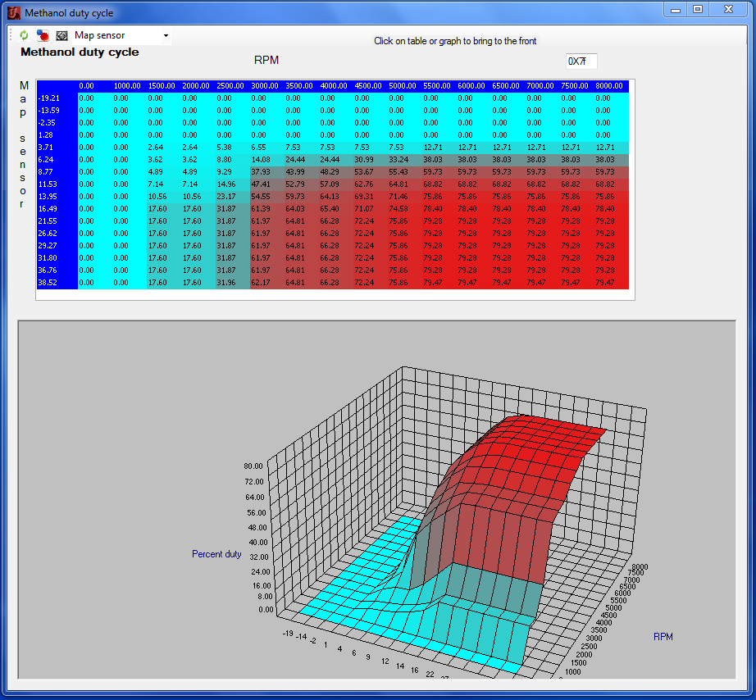The width and height of the screenshot is (756, 700).
Task: Click the app icon in the title bar
Action: pyautogui.click(x=13, y=12)
